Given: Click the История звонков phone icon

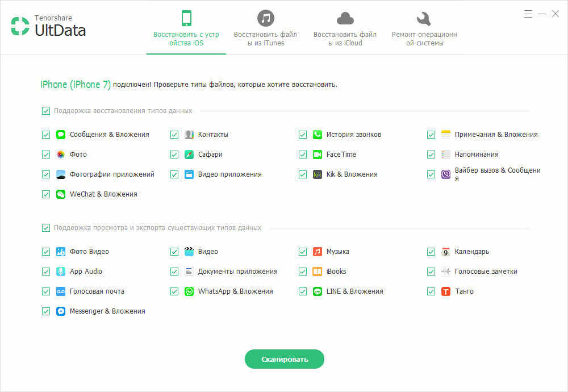Looking at the screenshot, I should pyautogui.click(x=318, y=135).
